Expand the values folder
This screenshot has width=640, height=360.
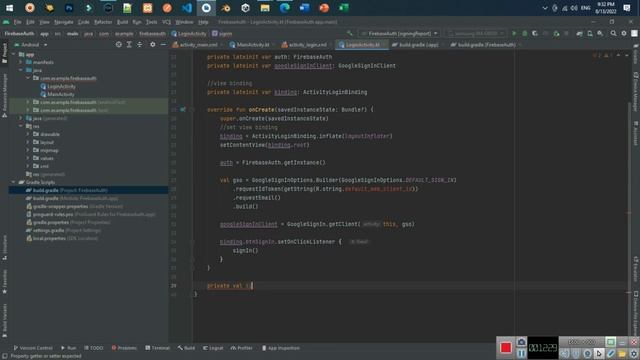pos(28,158)
